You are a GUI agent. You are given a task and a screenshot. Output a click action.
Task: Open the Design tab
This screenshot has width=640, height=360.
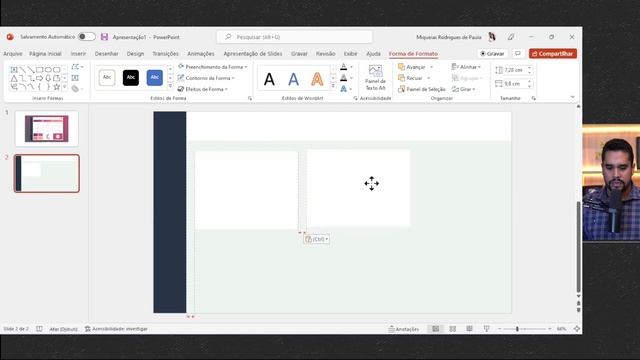click(135, 53)
